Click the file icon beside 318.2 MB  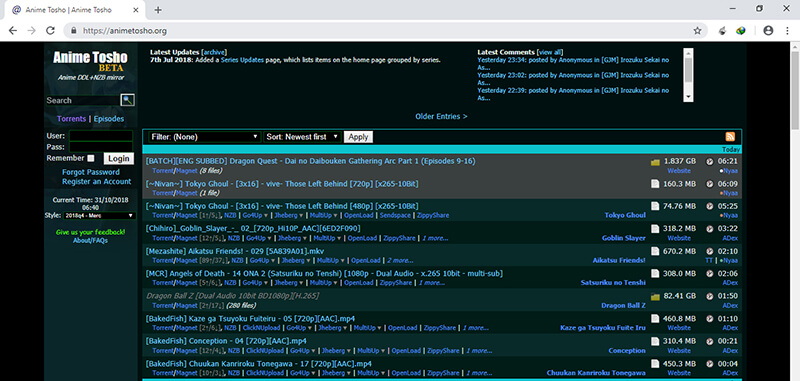655,228
